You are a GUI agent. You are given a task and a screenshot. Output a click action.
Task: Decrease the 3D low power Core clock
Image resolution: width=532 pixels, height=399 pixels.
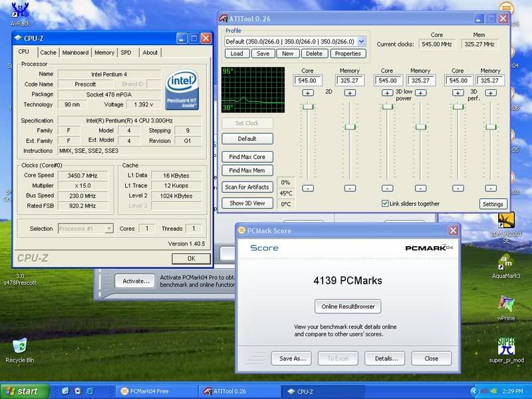[x=387, y=188]
